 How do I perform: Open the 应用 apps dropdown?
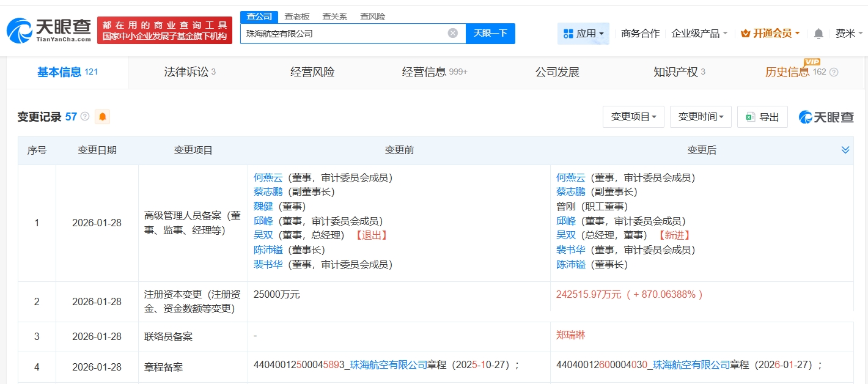pyautogui.click(x=583, y=34)
